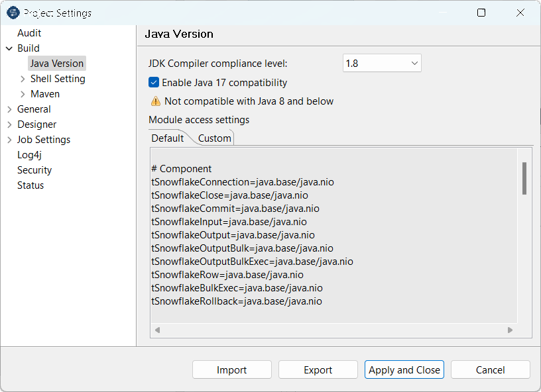The width and height of the screenshot is (541, 392).
Task: Close the Project Settings dialog
Action: (x=521, y=13)
